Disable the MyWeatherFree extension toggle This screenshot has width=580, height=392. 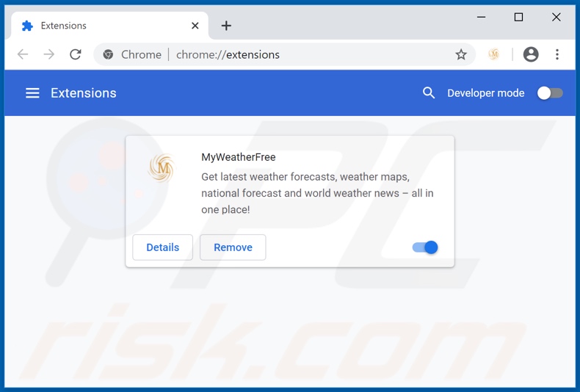425,247
